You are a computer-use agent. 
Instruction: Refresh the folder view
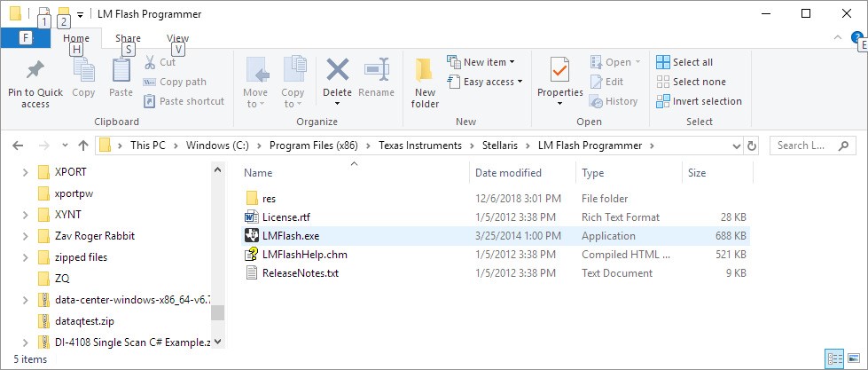coord(752,146)
